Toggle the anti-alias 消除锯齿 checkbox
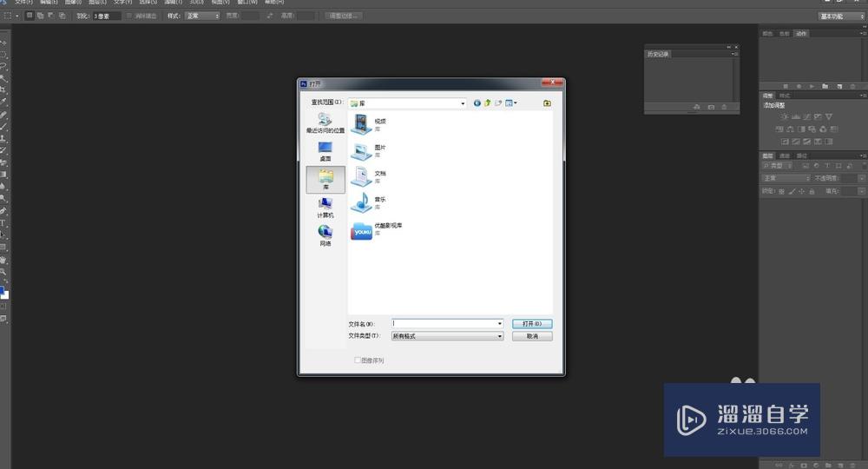868x469 pixels. click(x=129, y=16)
